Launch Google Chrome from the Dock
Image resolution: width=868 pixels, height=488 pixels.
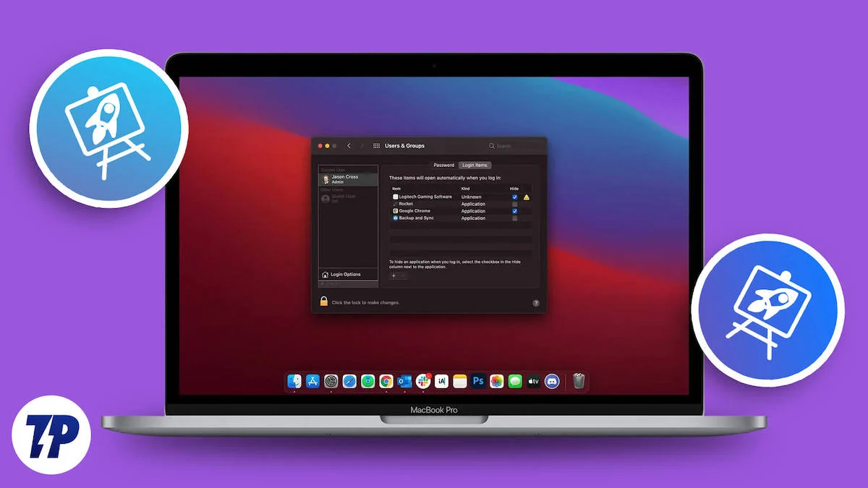(386, 381)
